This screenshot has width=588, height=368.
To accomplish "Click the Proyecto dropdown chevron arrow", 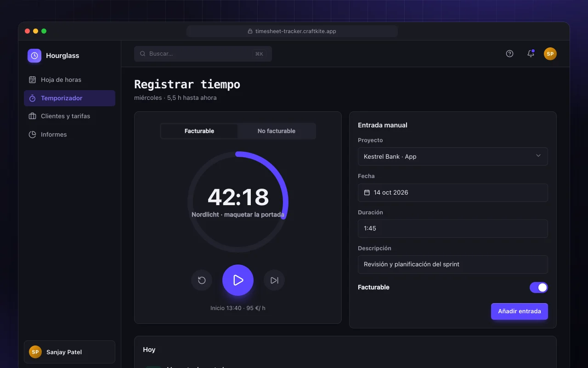I will coord(538,156).
